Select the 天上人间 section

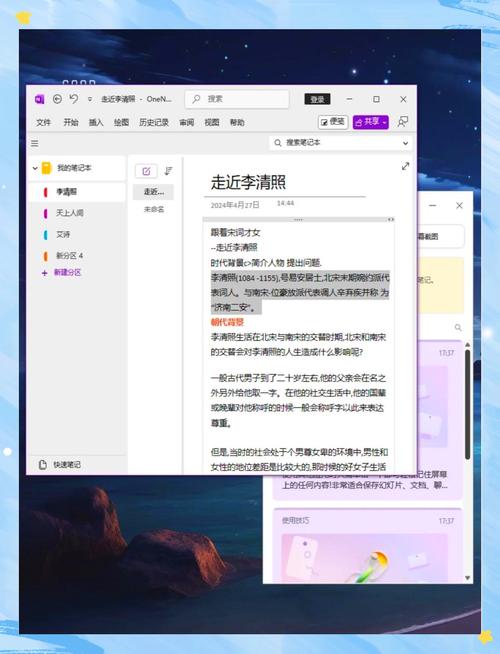77,213
